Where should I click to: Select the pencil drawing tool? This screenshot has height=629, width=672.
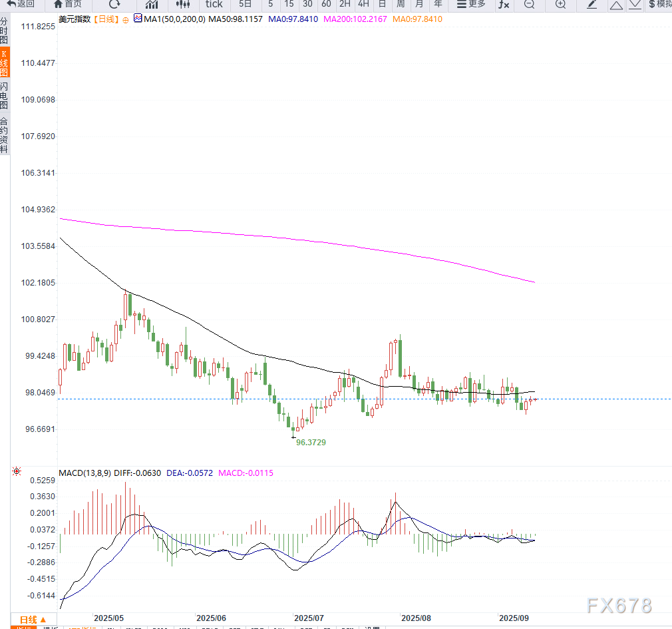click(x=591, y=4)
